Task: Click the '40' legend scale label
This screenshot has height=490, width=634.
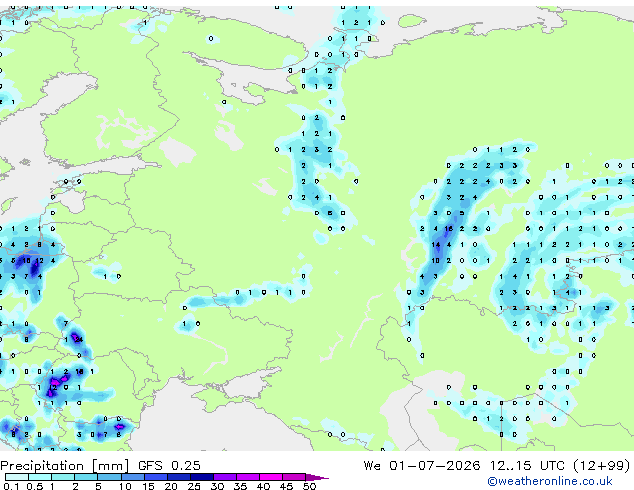Action: [x=263, y=486]
